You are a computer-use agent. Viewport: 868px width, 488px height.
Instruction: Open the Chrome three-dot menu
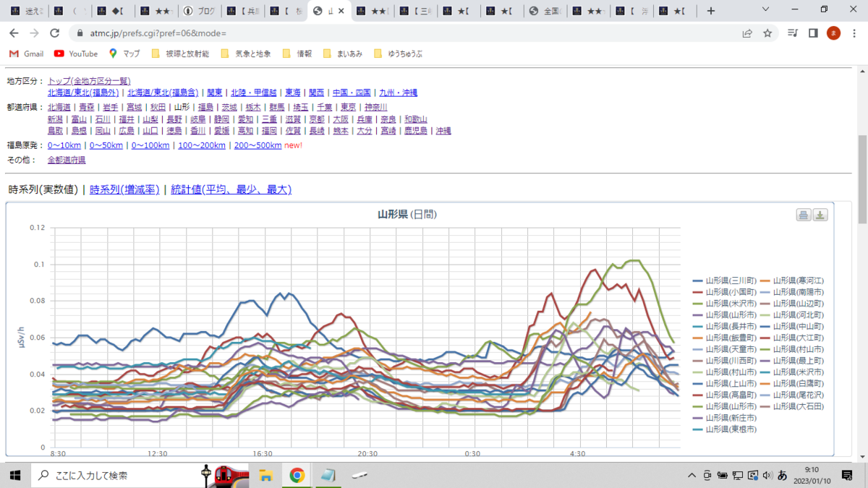(854, 33)
